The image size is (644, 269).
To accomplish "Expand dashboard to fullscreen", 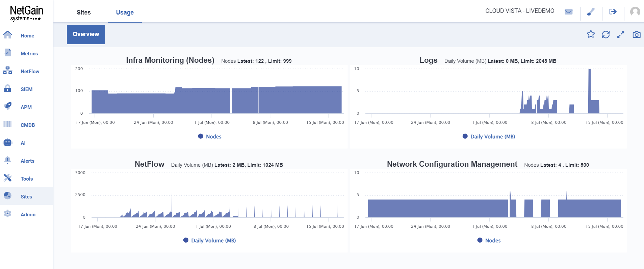I will 621,34.
